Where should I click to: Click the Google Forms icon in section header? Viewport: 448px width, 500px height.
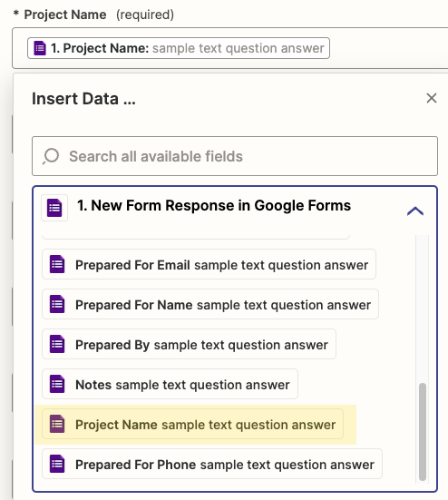(54, 208)
